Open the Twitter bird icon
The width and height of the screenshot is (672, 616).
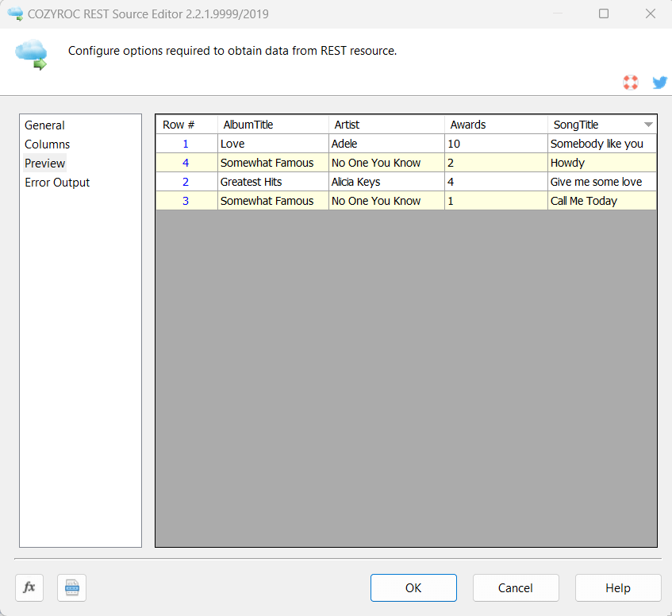[x=659, y=83]
